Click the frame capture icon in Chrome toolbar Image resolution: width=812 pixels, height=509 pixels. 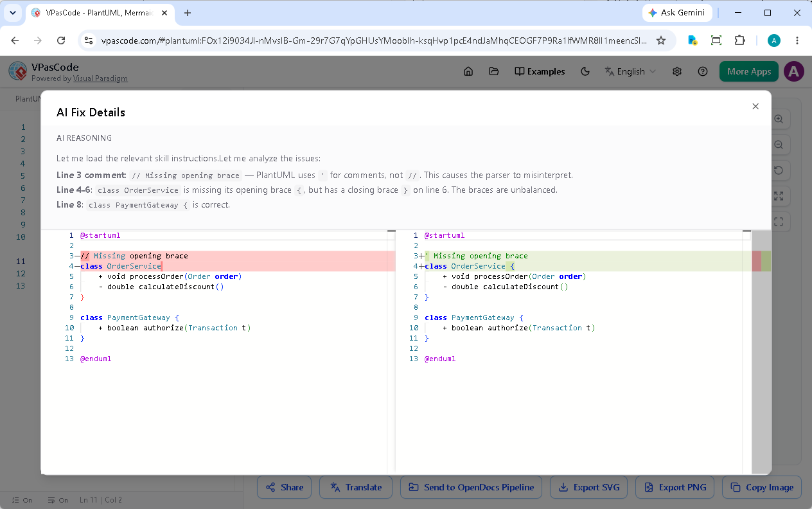tap(716, 40)
